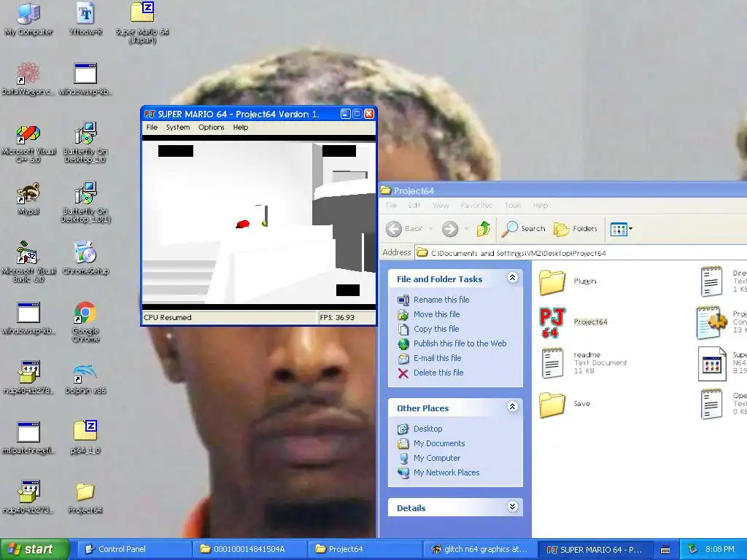
Task: Select Butterfly On Desktop_1.0(1) icon
Action: click(86, 202)
